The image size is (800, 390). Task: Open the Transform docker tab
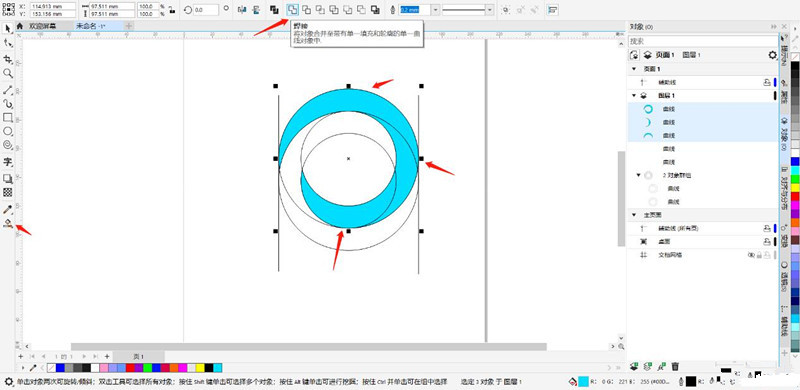785,235
